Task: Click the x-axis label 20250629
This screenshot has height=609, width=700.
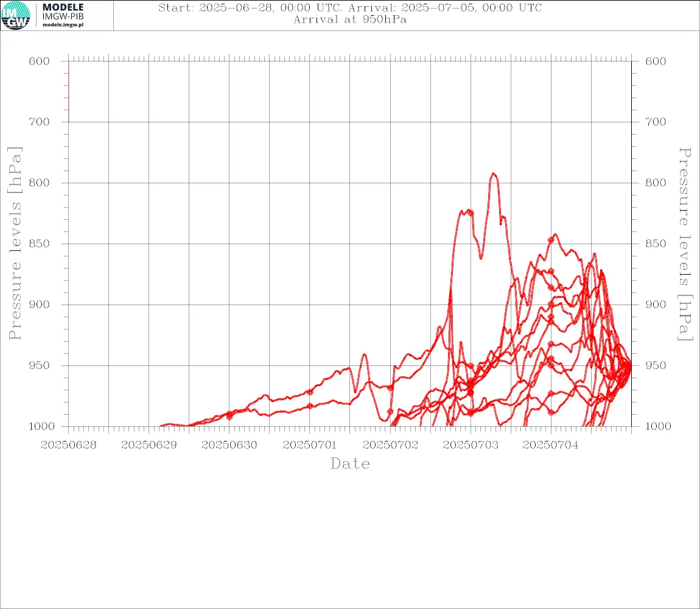Action: click(x=149, y=445)
